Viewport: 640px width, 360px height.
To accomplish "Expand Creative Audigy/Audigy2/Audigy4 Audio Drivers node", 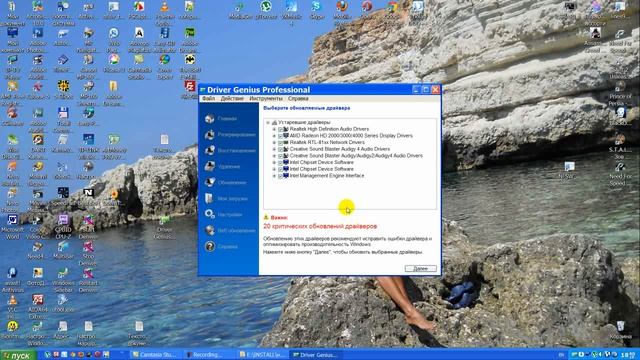I will (x=274, y=156).
